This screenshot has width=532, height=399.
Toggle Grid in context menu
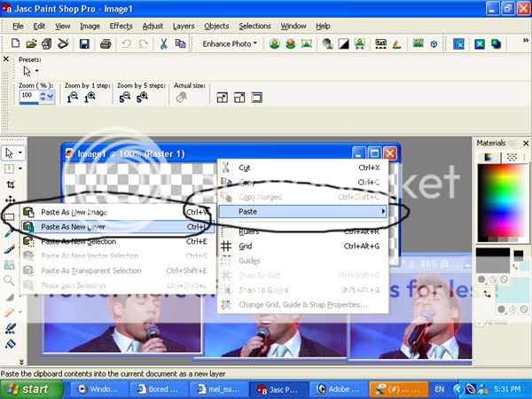[302, 246]
